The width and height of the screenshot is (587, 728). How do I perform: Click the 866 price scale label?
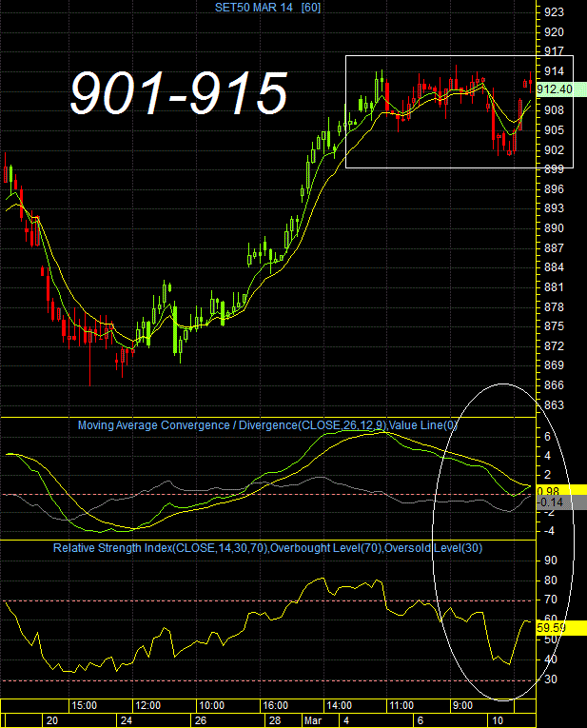554,384
